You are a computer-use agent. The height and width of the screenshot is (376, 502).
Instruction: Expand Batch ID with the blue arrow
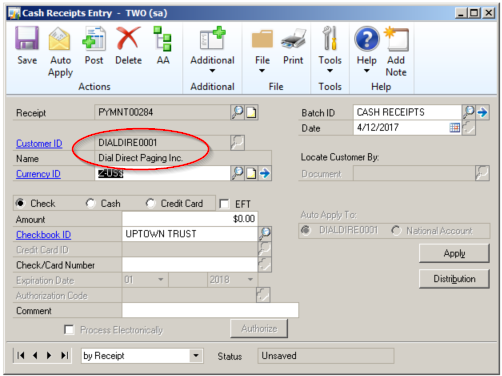(482, 112)
